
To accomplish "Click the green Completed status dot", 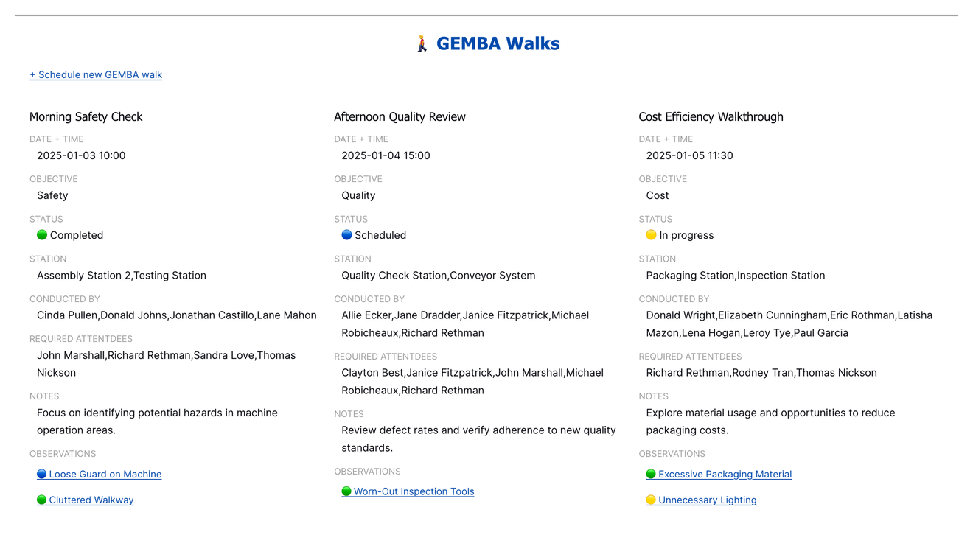I will click(x=42, y=235).
